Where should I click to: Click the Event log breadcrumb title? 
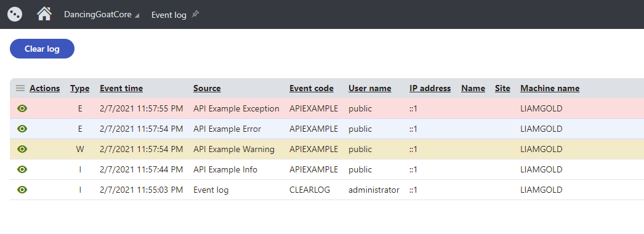[x=169, y=15]
